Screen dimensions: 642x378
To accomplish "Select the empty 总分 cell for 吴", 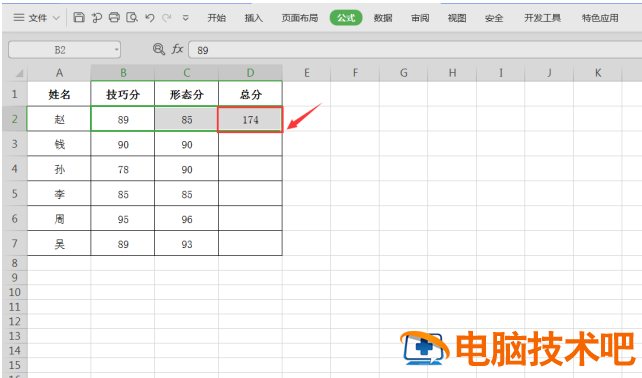I will click(x=250, y=244).
